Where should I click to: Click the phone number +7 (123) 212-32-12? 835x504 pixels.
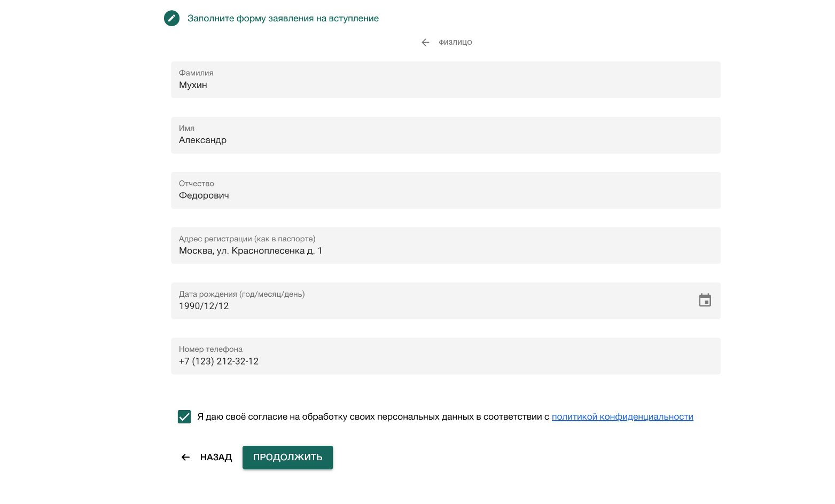coord(218,361)
